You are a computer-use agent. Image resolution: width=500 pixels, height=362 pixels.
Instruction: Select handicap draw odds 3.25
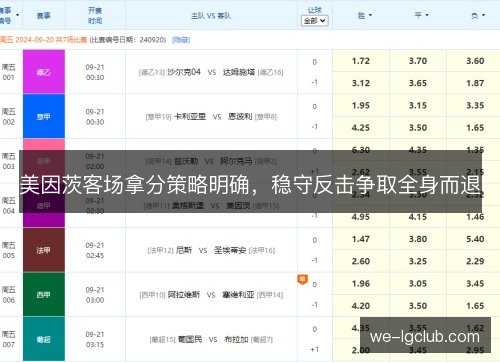click(x=418, y=261)
